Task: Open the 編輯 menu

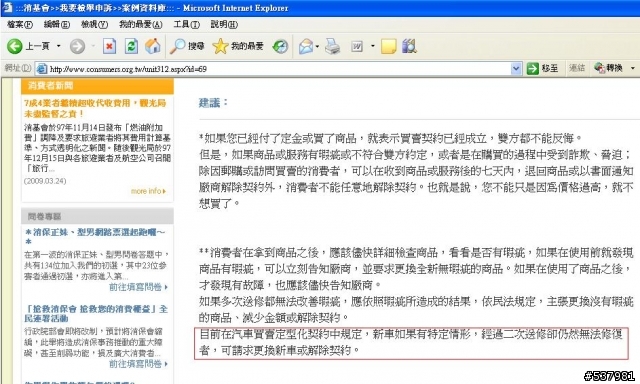Action: click(x=57, y=24)
